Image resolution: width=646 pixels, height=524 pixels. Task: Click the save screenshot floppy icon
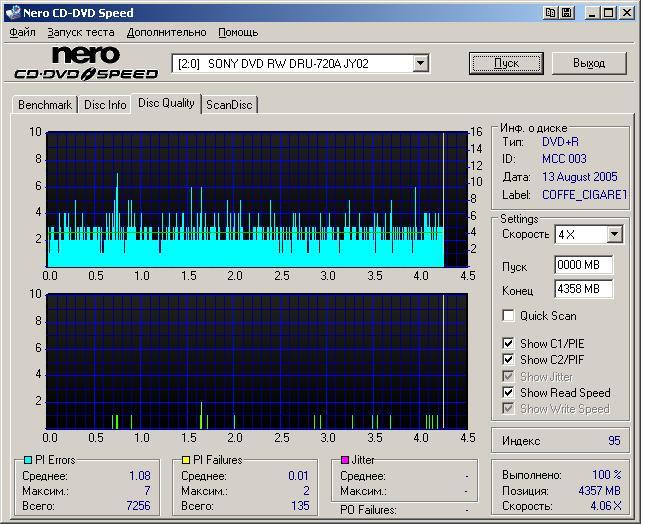pyautogui.click(x=566, y=13)
